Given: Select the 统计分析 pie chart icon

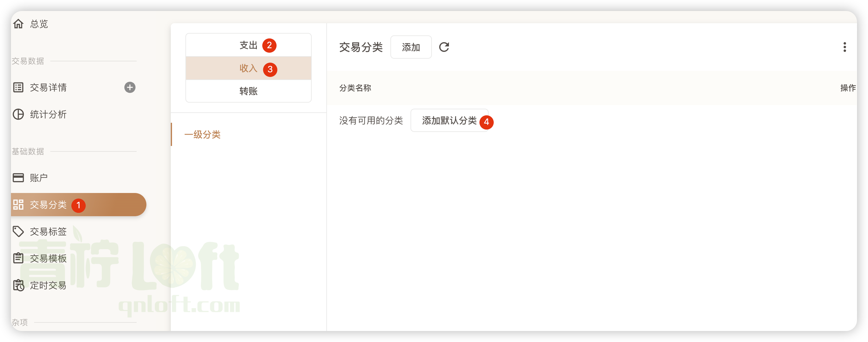Looking at the screenshot, I should pyautogui.click(x=18, y=114).
